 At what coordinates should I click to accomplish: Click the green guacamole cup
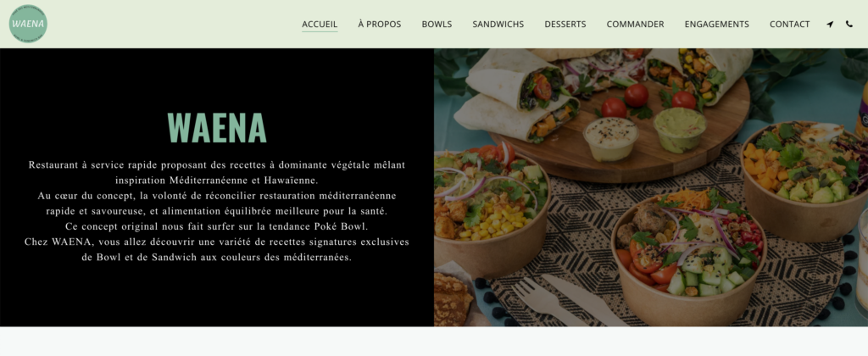pos(680,130)
